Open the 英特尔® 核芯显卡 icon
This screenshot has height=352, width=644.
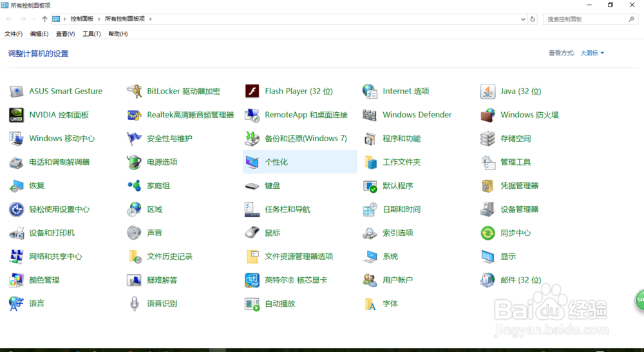[252, 280]
